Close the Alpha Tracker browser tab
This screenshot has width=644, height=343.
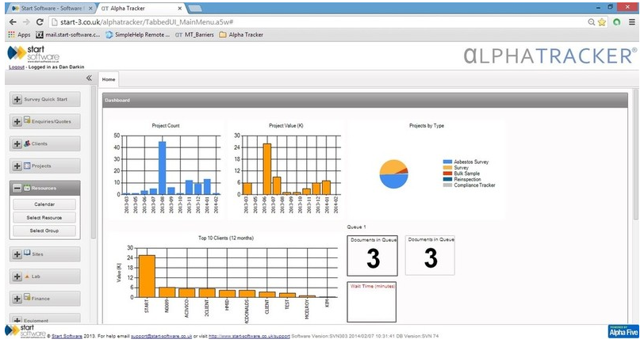(x=180, y=8)
